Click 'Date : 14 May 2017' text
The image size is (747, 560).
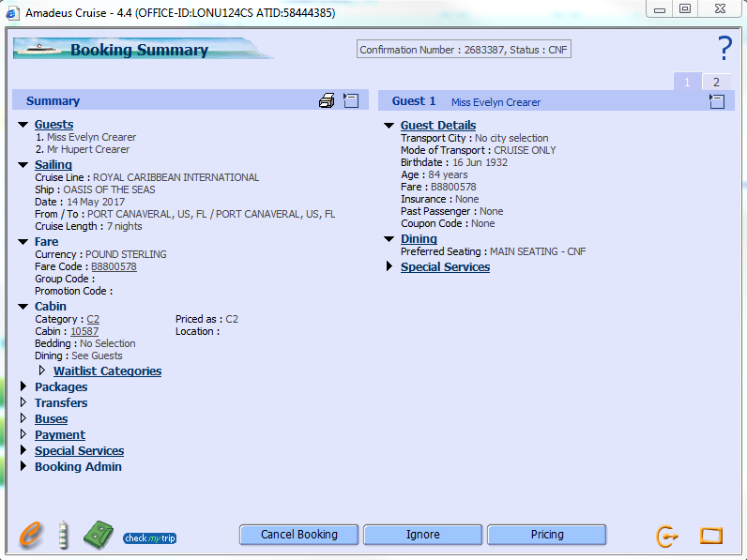[x=80, y=202]
